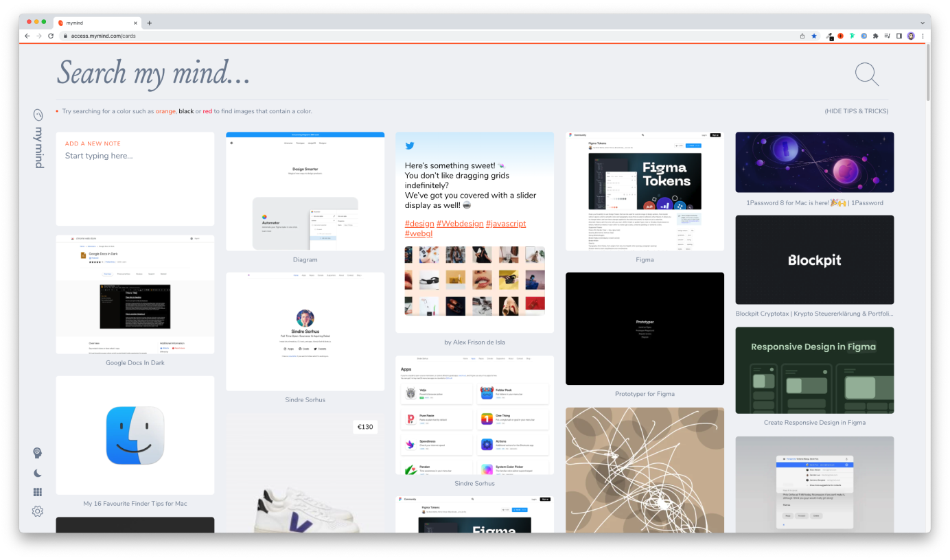Open the my mind logo in sidebar

[x=38, y=138]
